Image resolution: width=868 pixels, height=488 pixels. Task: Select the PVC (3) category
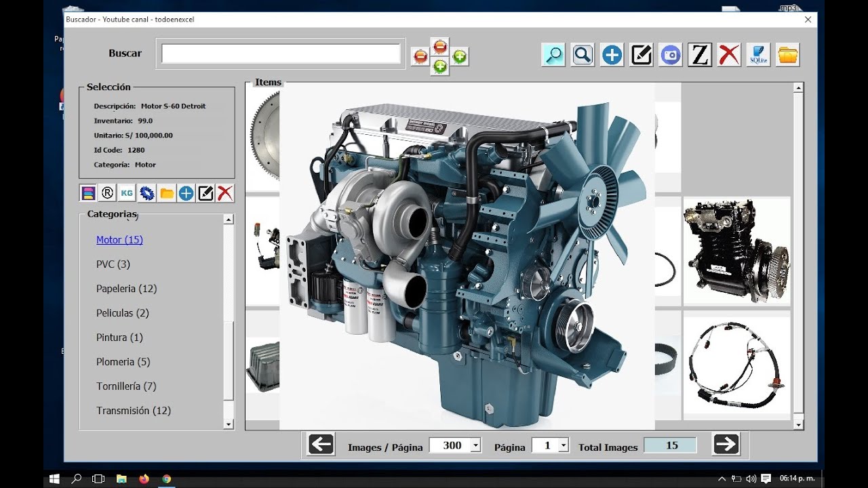[113, 264]
